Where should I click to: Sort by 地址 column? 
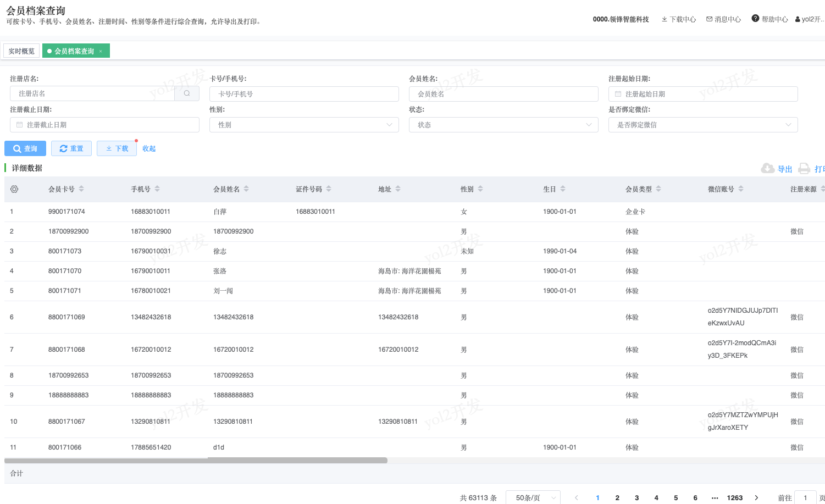click(x=398, y=189)
